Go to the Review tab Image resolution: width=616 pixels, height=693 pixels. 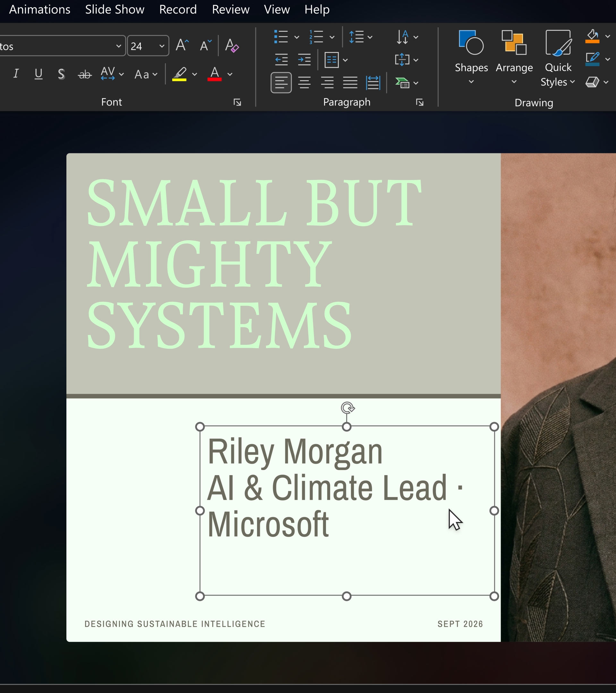(x=231, y=10)
